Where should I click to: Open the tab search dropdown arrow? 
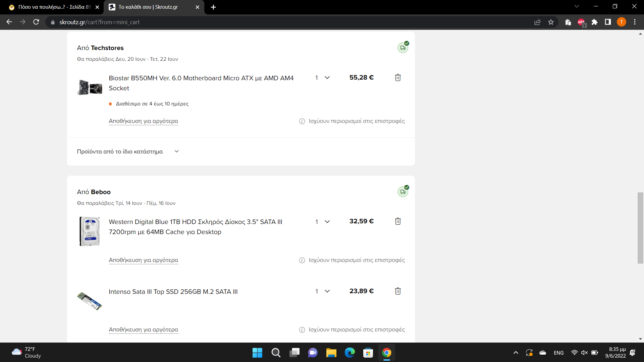pos(577,7)
